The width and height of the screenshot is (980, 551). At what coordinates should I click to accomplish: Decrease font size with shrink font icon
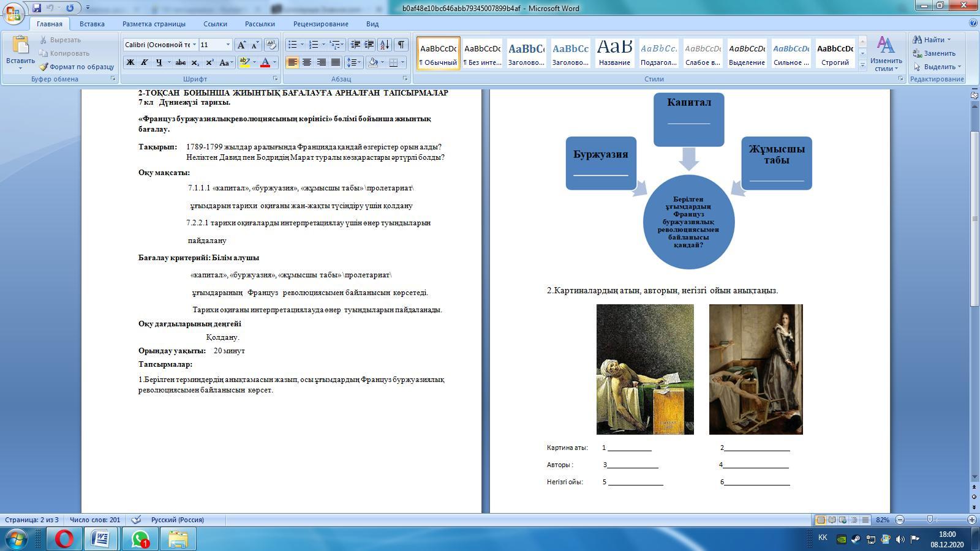(255, 45)
